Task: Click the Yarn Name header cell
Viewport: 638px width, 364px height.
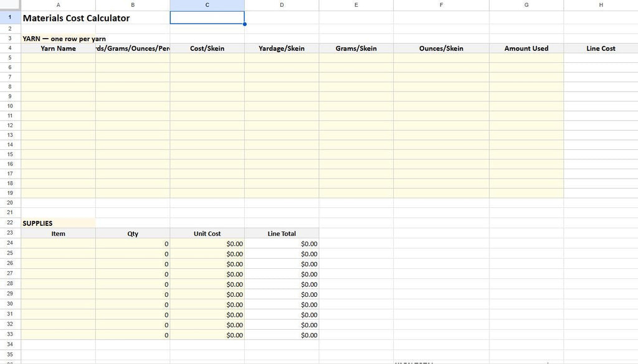Action: (58, 49)
